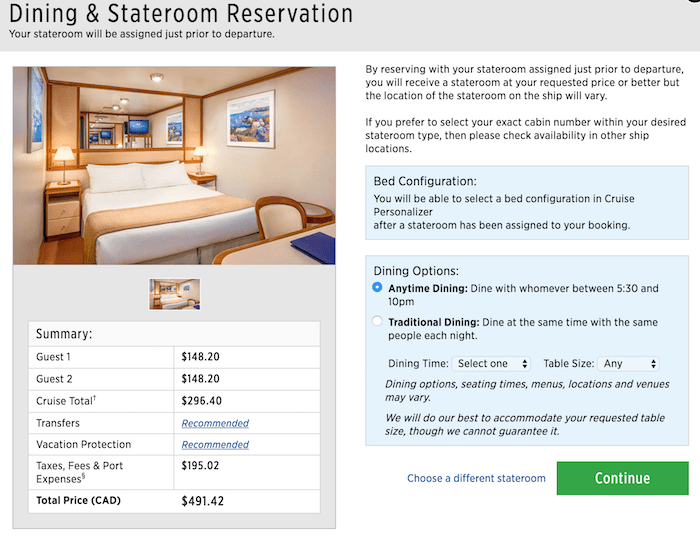Click the Dining & Stateroom Reservation title
This screenshot has height=543, width=700.
point(181,13)
